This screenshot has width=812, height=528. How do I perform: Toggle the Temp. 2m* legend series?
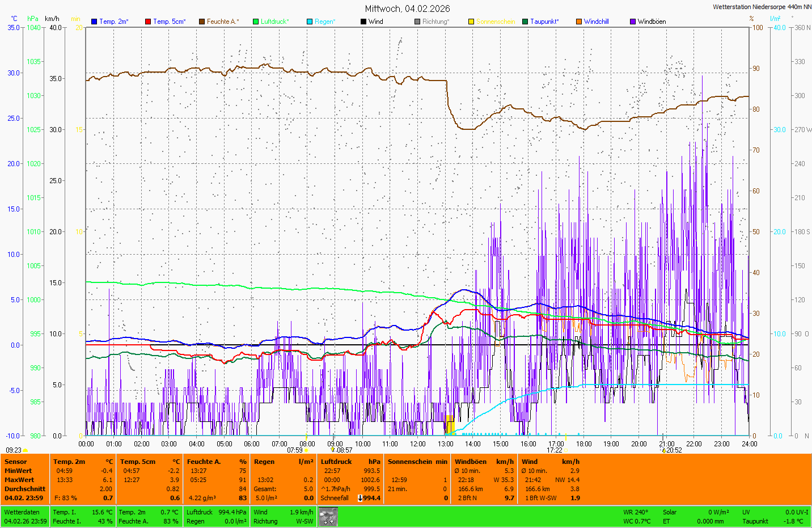click(x=113, y=22)
